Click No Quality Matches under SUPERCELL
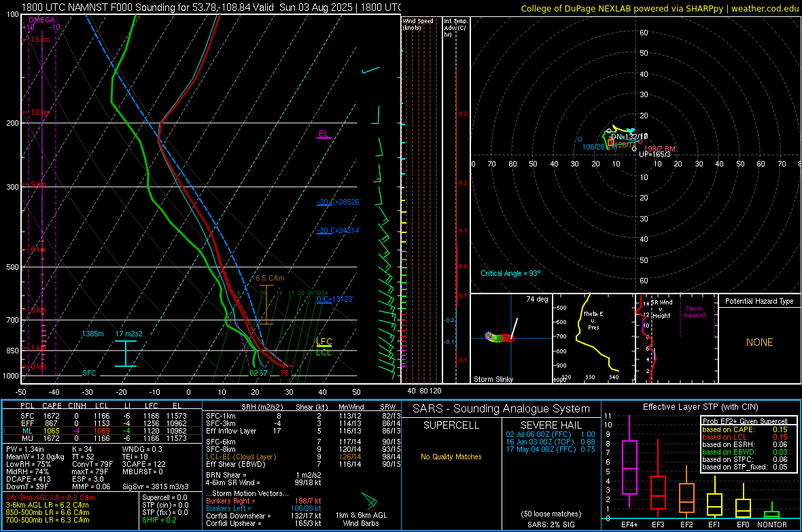Viewport: 802px width, 532px height. click(x=451, y=457)
